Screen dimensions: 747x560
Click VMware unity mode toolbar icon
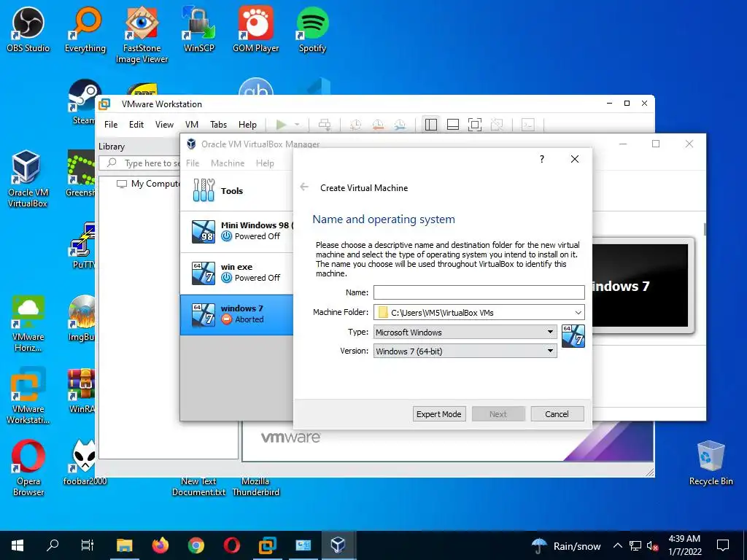point(497,125)
